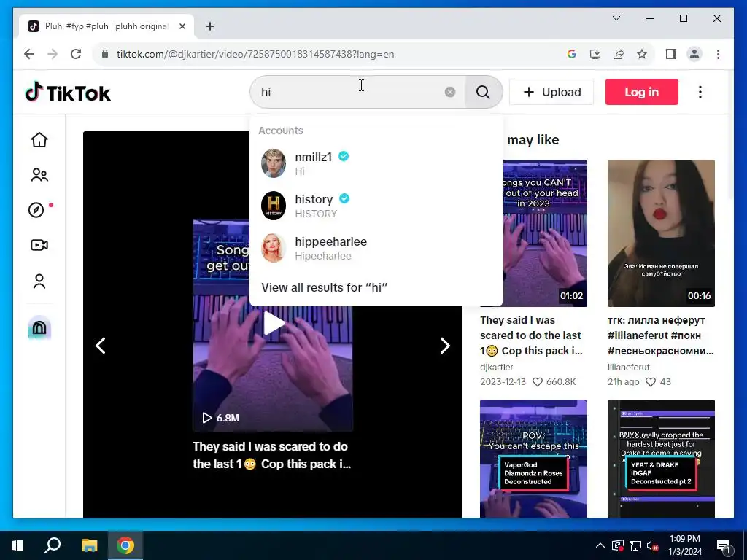This screenshot has height=560, width=747.
Task: Click hippeeharlee profile avatar
Action: pos(274,248)
